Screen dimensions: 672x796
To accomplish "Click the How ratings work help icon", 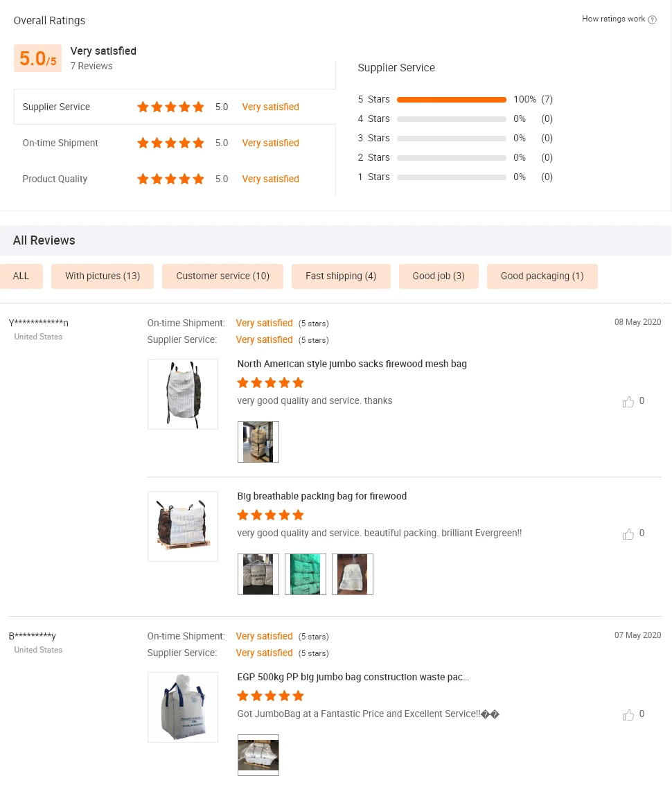I will pyautogui.click(x=652, y=19).
